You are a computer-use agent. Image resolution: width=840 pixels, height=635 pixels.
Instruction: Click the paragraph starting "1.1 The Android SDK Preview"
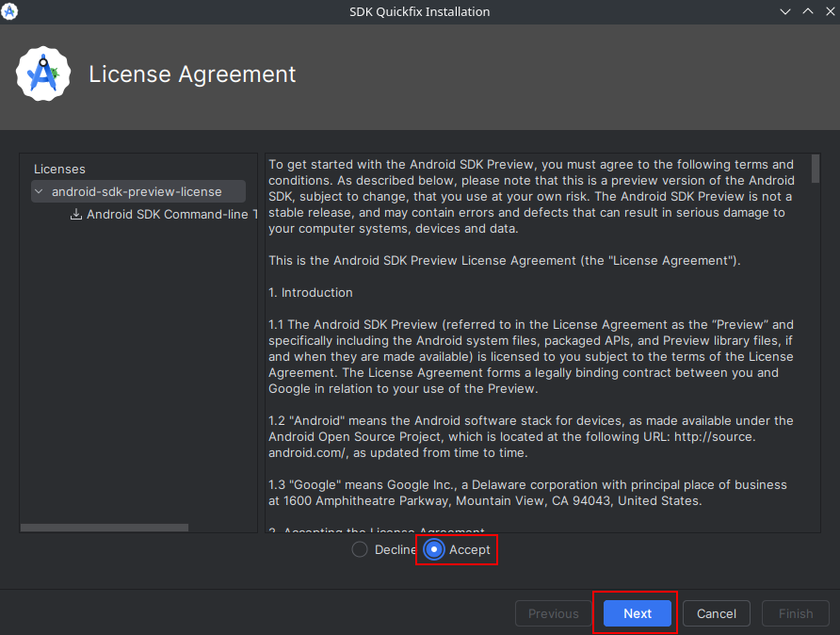point(531,356)
